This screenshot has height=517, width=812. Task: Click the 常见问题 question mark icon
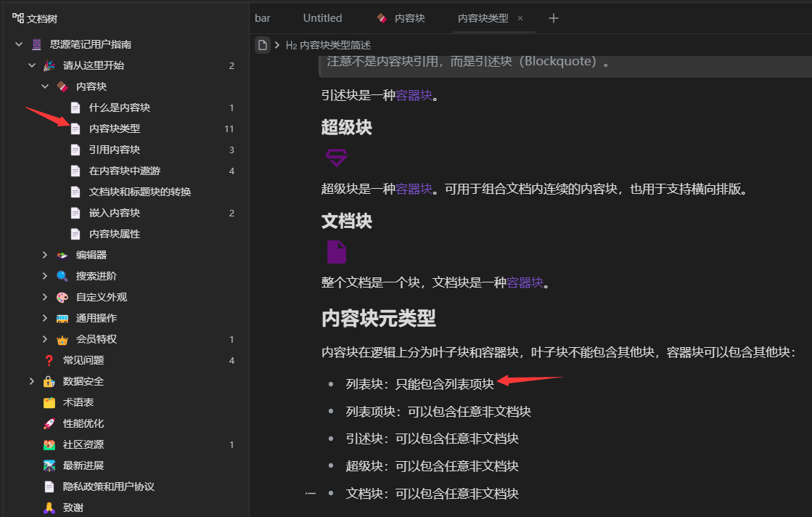coord(49,360)
